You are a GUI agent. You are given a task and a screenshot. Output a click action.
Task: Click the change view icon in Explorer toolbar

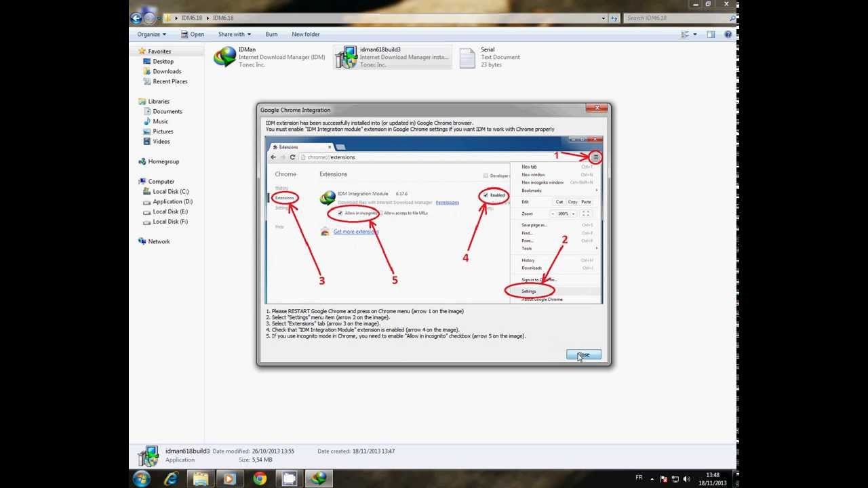[x=685, y=34]
